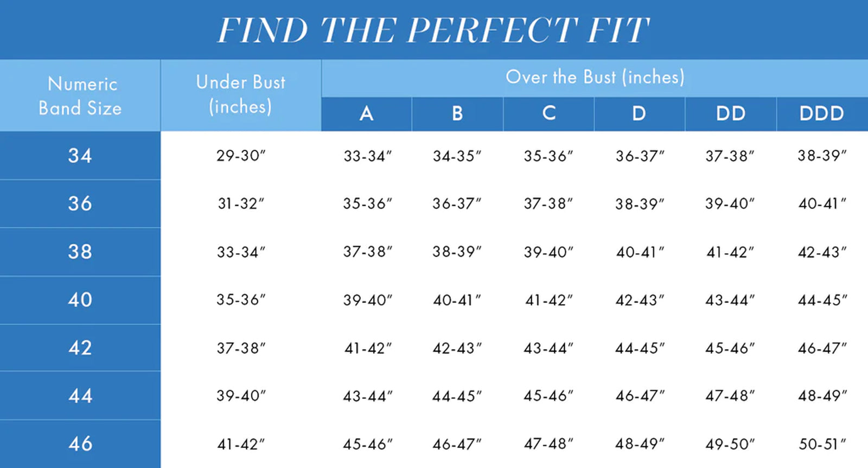Screen dimensions: 868x468
Task: Select the DD cup column header
Action: [730, 113]
